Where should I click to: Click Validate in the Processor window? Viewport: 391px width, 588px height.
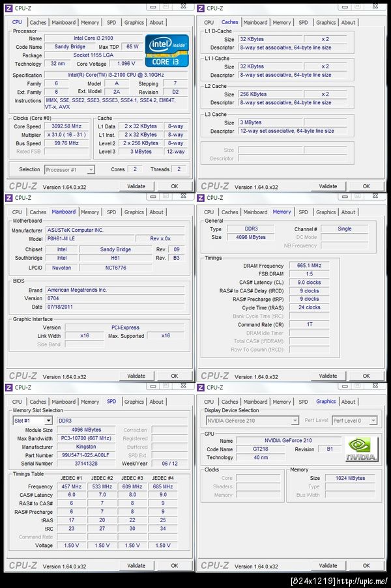pos(136,186)
